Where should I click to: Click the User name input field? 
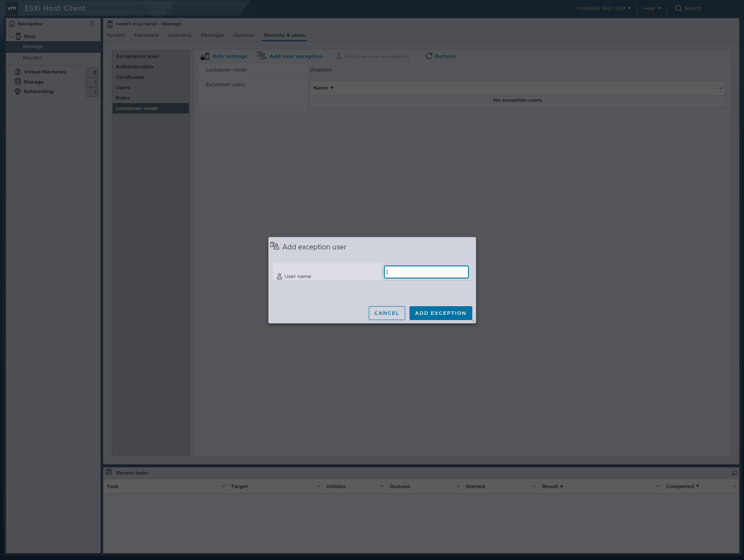tap(426, 272)
